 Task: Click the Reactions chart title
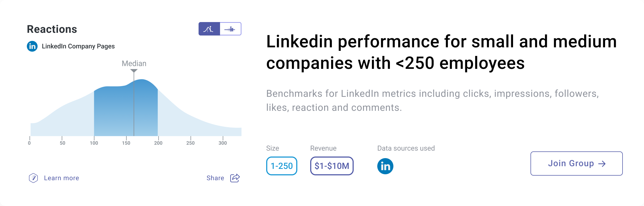coord(52,29)
